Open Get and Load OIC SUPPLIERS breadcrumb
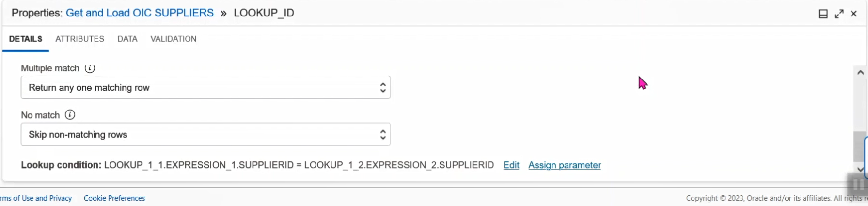Screen dimensions: 868x206 pos(140,13)
